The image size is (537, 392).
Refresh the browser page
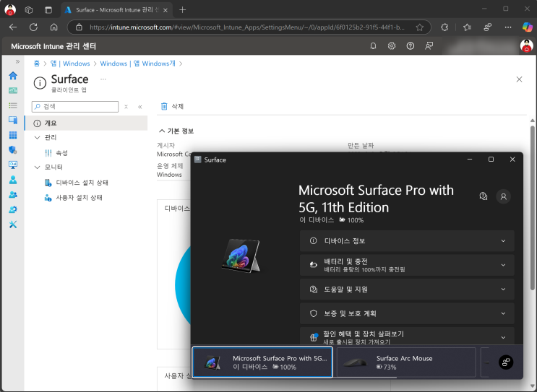[x=33, y=27]
